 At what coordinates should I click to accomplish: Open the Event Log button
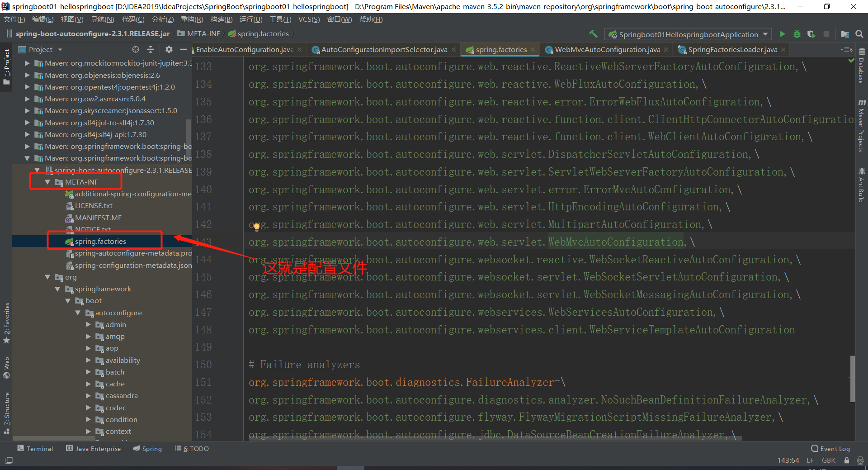[830, 449]
